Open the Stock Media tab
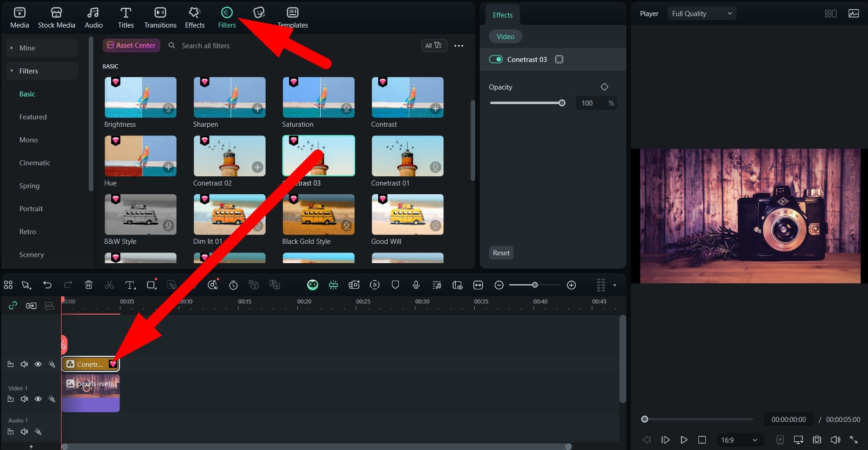This screenshot has width=868, height=450. coord(57,18)
